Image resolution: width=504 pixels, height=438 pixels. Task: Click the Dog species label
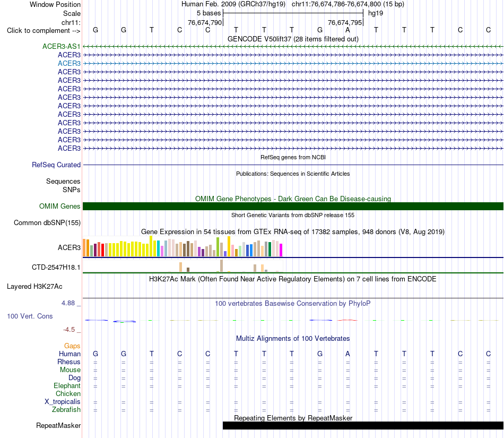pyautogui.click(x=74, y=378)
